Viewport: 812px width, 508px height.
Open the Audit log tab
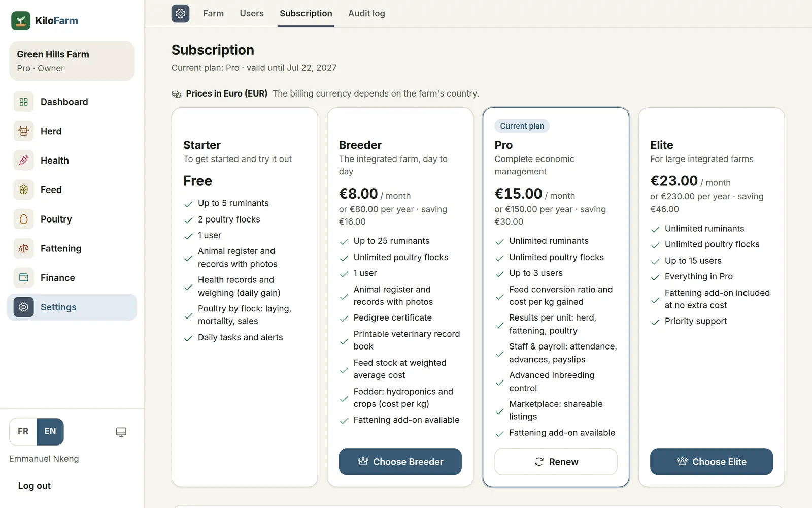[366, 14]
